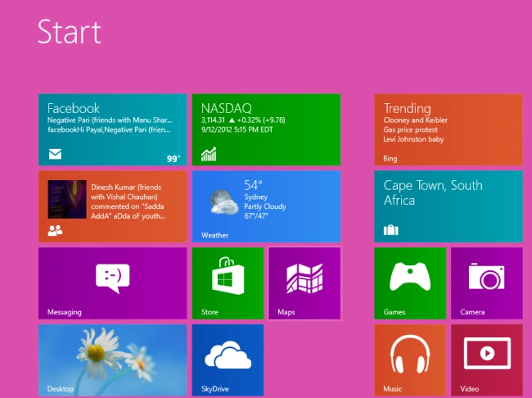Open the Music headphones icon
Viewport: 532px width, 398px height.
[410, 355]
